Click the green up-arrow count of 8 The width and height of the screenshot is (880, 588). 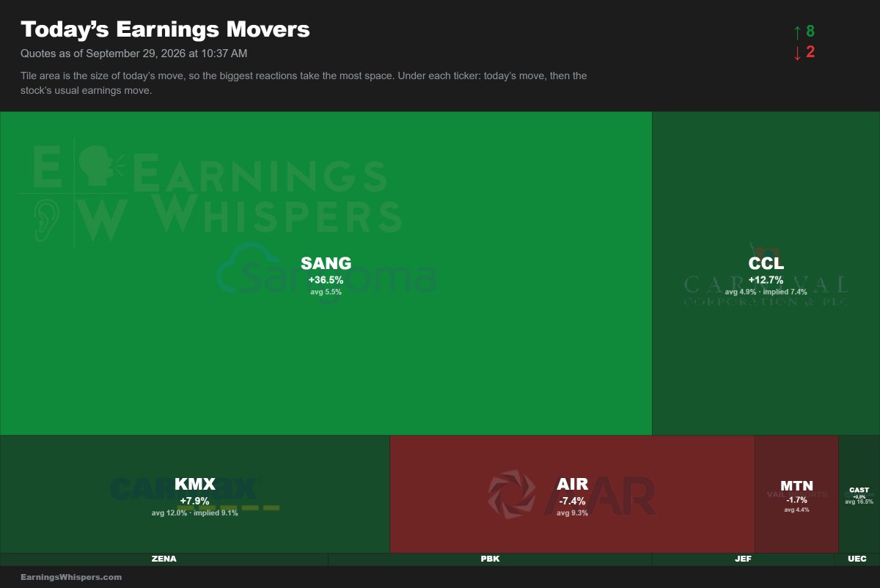click(x=804, y=32)
